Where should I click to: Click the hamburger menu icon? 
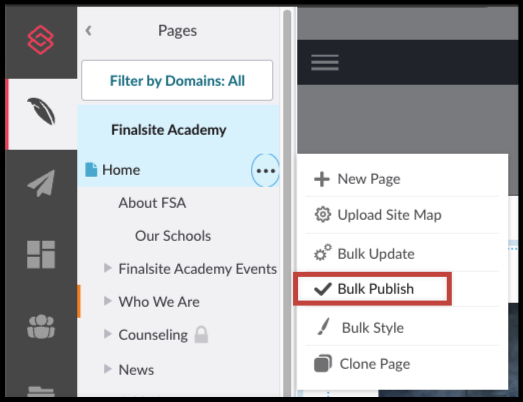(x=325, y=62)
